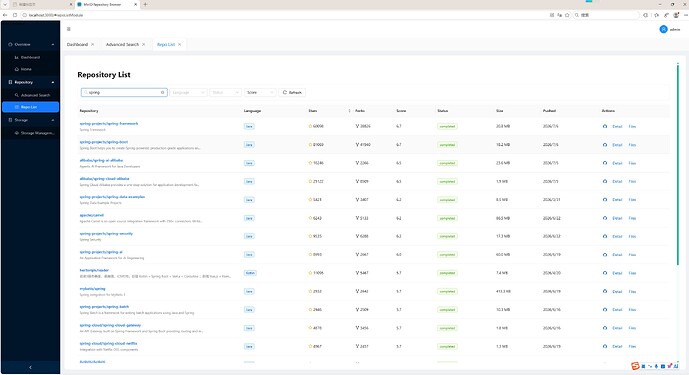Screen dimensions: 689x375
Task: Open the Language filter dropdown
Action: coord(188,92)
